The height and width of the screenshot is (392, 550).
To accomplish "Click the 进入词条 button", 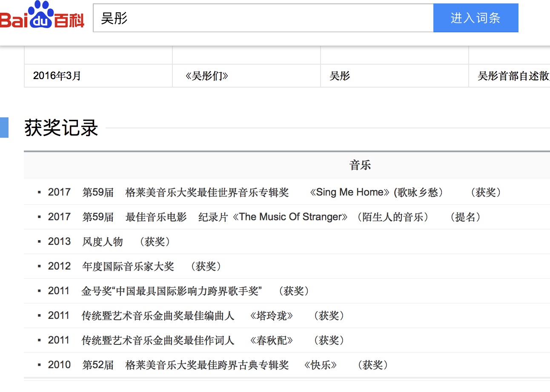I will tap(476, 18).
